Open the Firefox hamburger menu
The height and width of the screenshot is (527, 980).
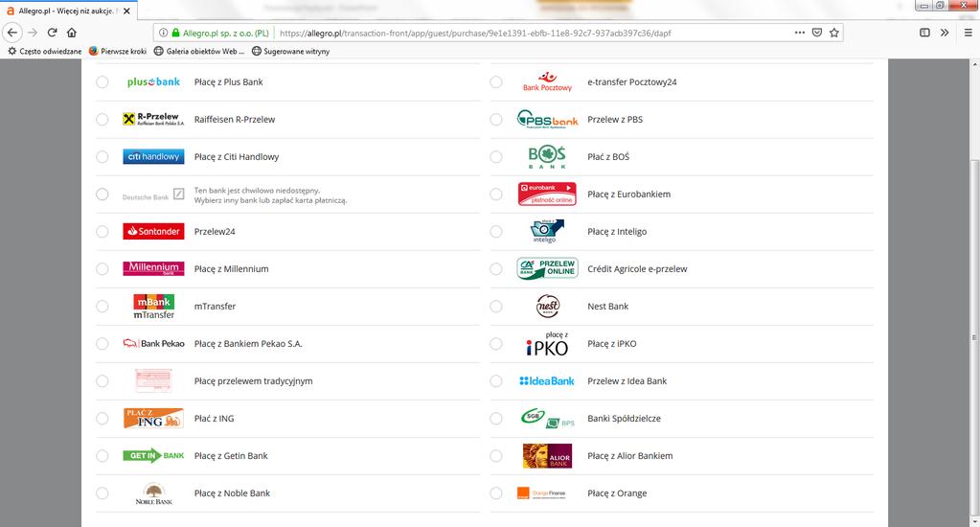[x=969, y=33]
